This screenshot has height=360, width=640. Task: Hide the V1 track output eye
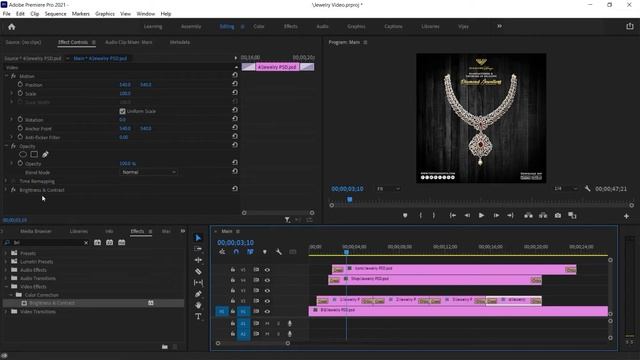267,311
